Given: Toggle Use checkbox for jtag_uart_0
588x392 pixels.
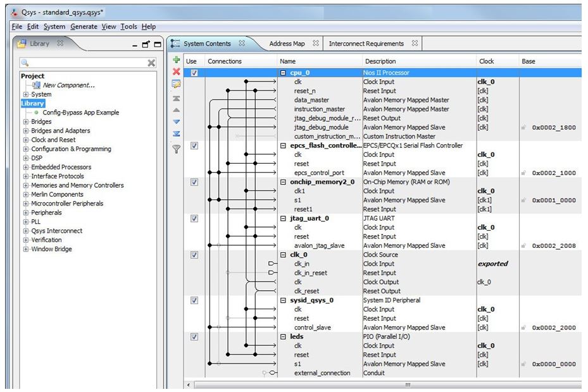Looking at the screenshot, I should (194, 219).
